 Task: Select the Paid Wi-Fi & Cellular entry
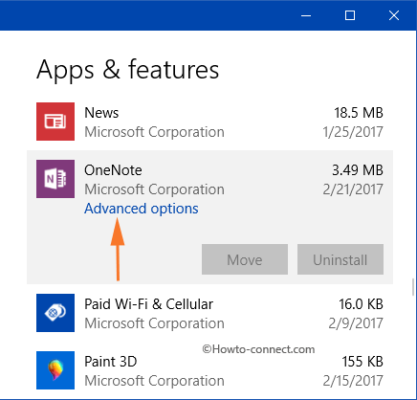coord(149,304)
